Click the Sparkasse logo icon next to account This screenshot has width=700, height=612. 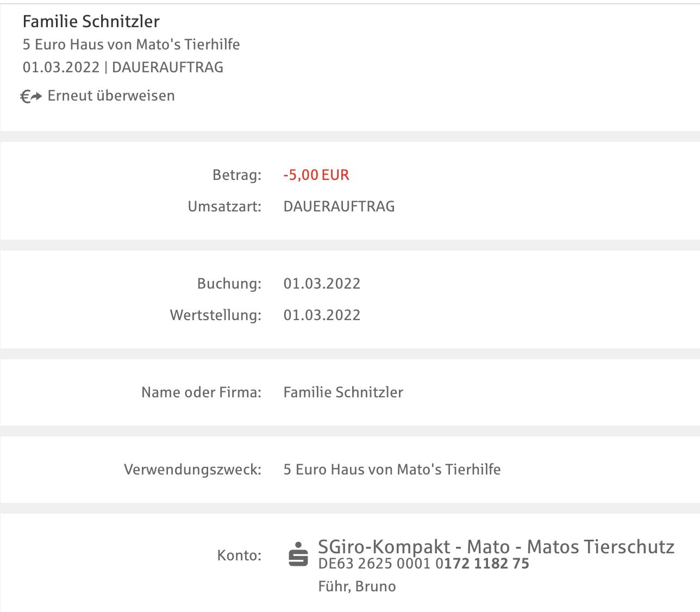298,554
